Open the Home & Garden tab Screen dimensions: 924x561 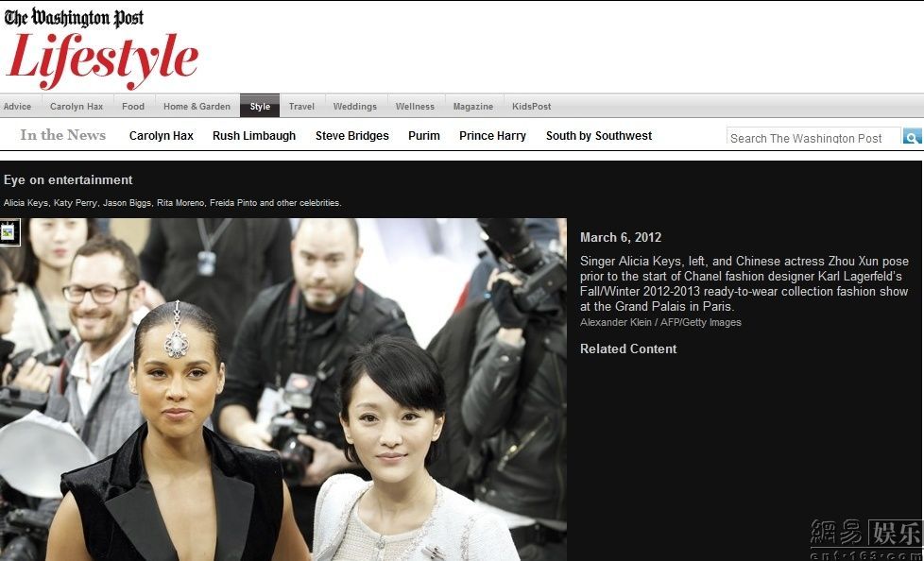pos(197,107)
